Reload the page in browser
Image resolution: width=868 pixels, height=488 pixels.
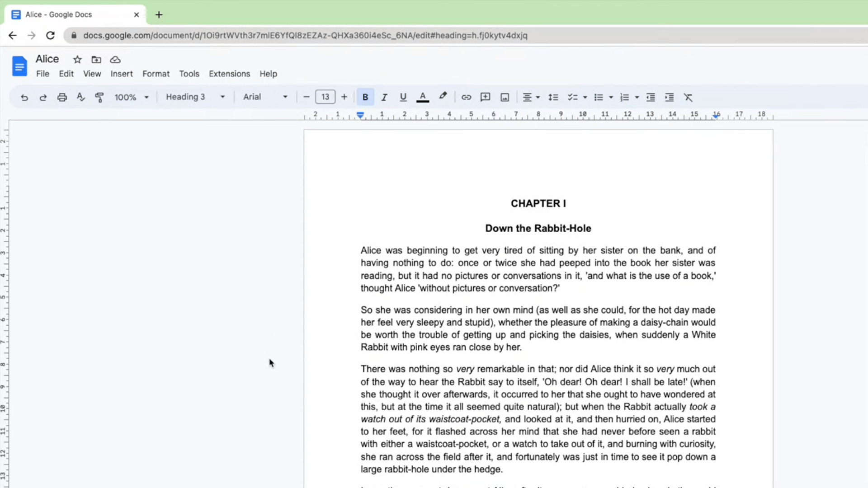point(50,35)
